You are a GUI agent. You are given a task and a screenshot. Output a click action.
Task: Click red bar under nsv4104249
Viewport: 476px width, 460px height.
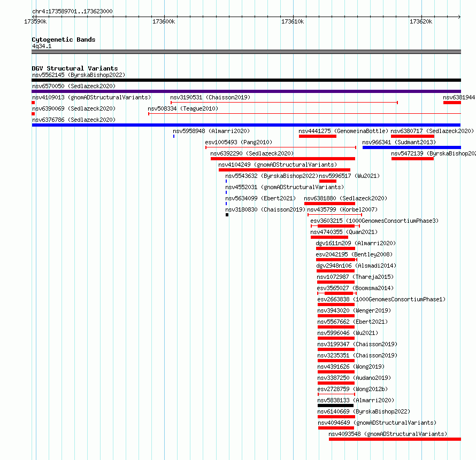click(x=285, y=170)
